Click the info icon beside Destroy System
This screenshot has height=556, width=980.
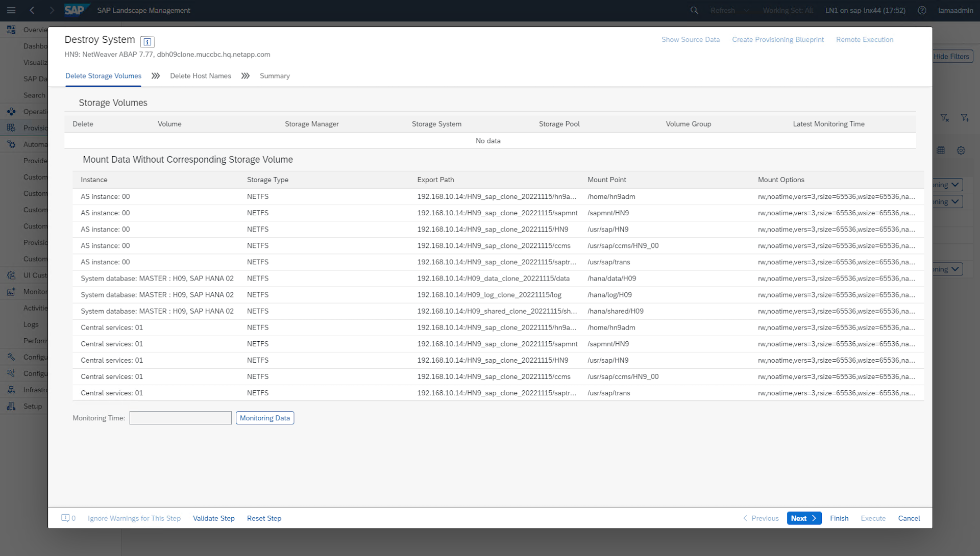click(147, 42)
